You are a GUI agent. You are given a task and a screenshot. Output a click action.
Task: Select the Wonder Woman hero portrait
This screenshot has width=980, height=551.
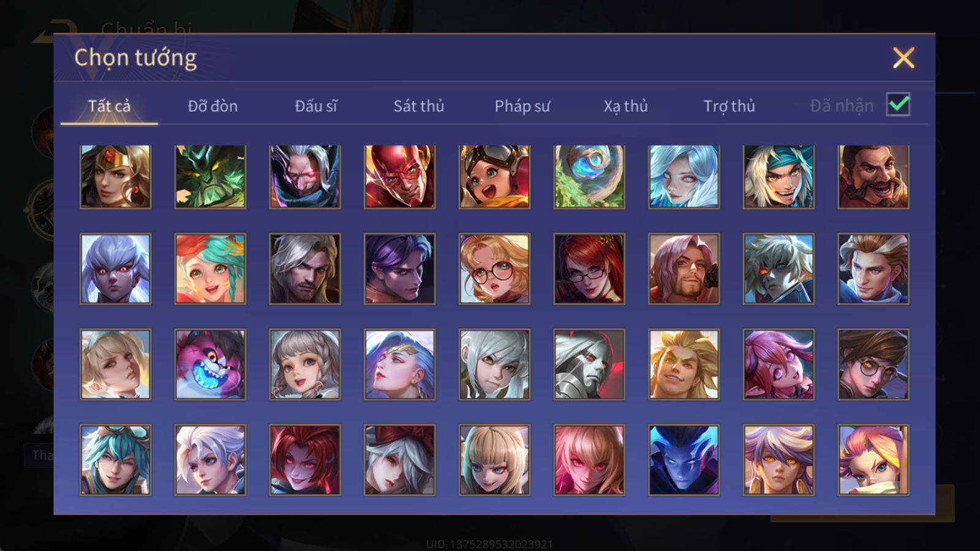[115, 177]
